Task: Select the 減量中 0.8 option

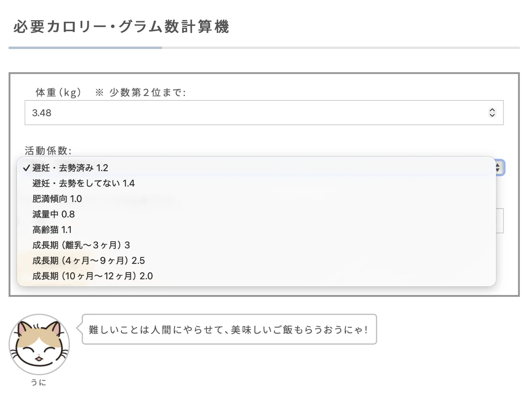Action: [x=54, y=214]
